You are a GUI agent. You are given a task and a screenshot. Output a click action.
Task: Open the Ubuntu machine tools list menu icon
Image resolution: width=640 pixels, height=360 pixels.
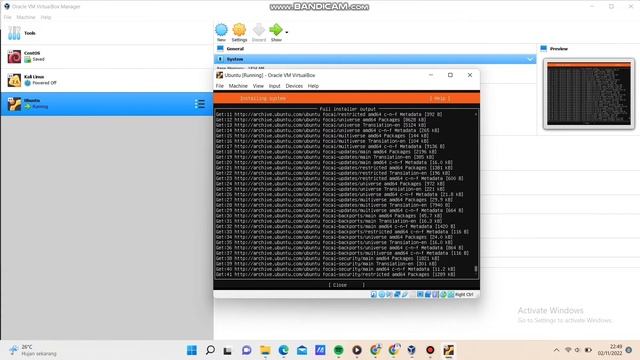click(200, 104)
